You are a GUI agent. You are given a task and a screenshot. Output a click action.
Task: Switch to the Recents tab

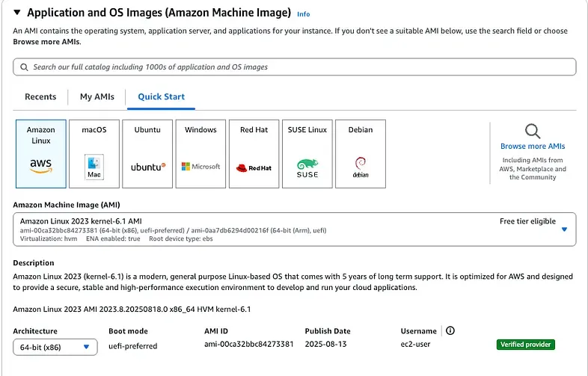pyautogui.click(x=40, y=96)
